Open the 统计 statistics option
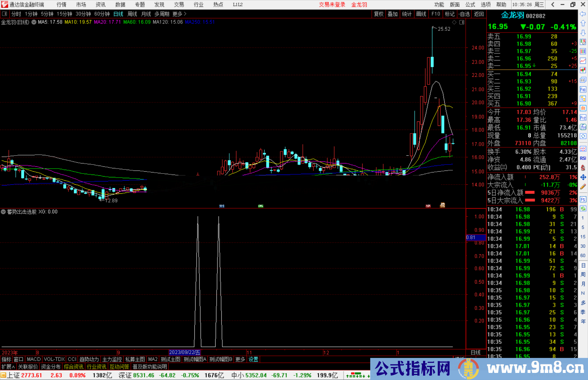The image size is (588, 380). pyautogui.click(x=407, y=14)
